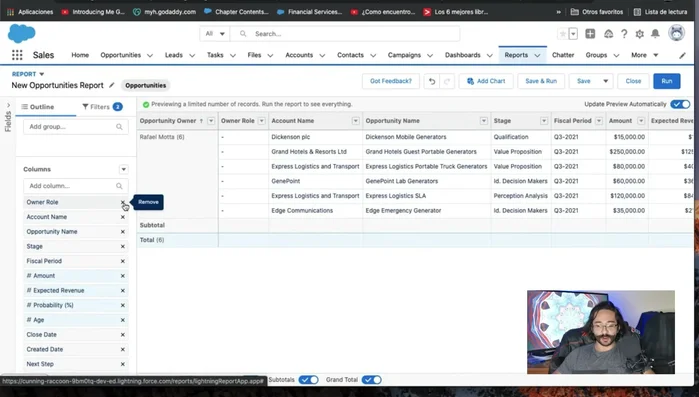Open the search scope All dropdown
This screenshot has width=699, height=397.
tap(214, 34)
